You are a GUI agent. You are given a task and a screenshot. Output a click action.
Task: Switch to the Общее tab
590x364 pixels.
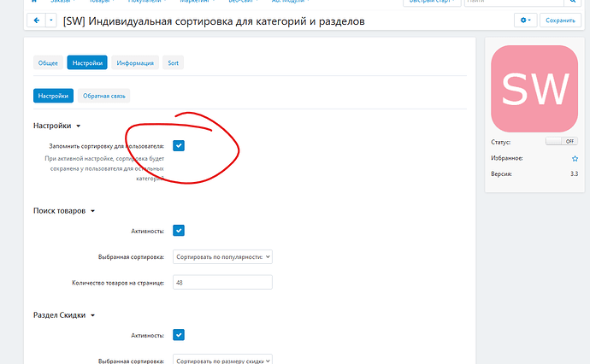tap(48, 62)
